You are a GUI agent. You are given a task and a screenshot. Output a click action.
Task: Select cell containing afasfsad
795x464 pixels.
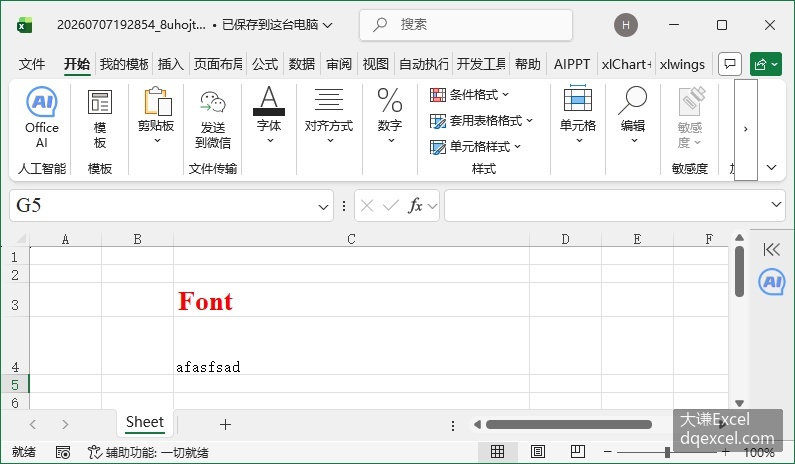pyautogui.click(x=351, y=346)
